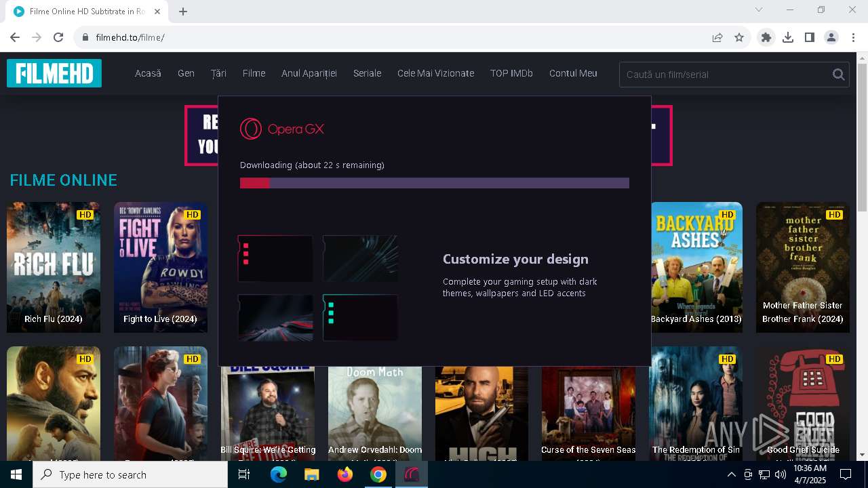
Task: Search tabs chevron in title bar
Action: tap(759, 9)
